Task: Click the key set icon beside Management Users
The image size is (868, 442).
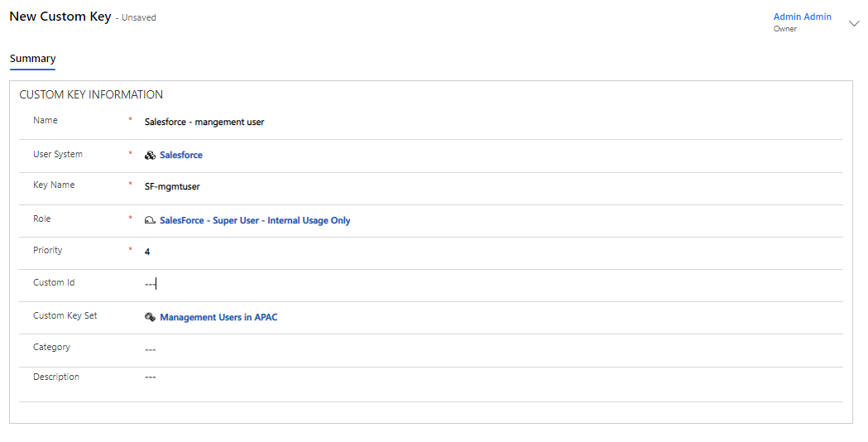Action: (x=150, y=317)
